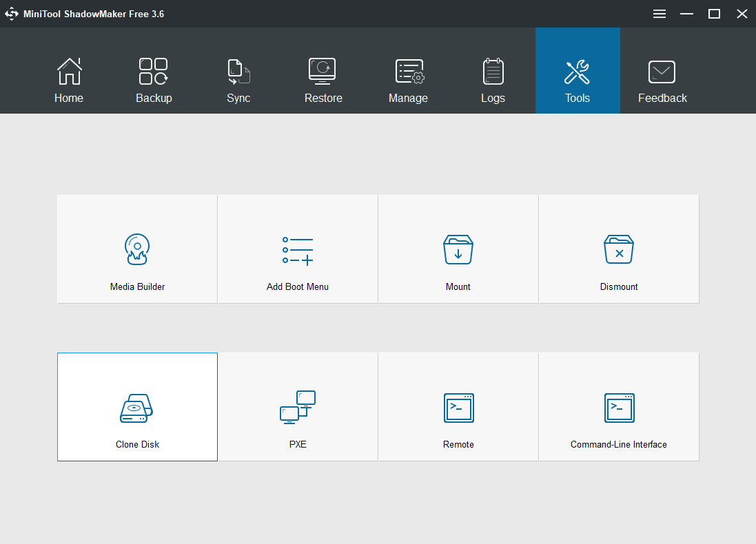Select the Dismount tool

tap(618, 249)
